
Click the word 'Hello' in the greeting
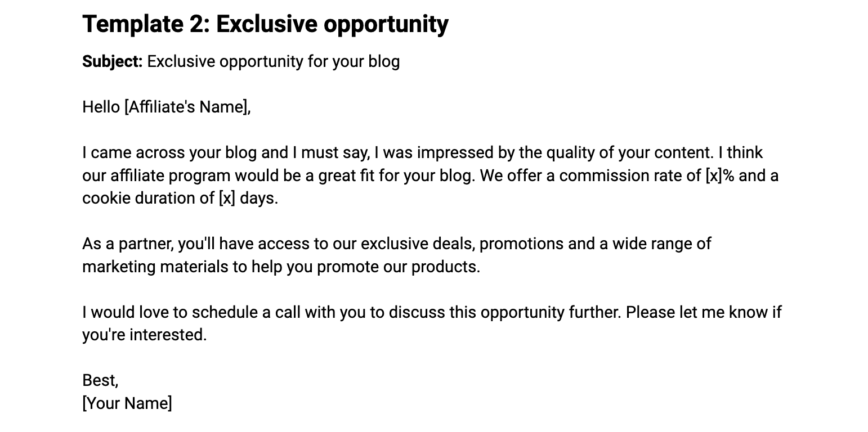click(101, 107)
